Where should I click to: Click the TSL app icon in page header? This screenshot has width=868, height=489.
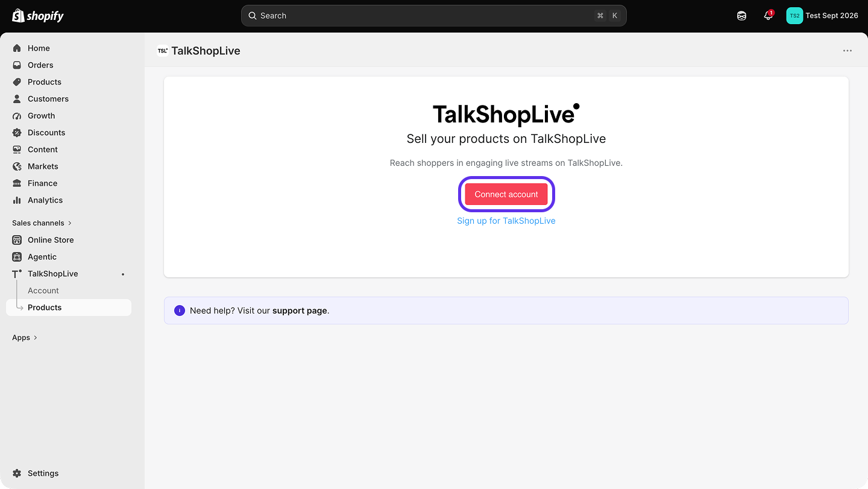click(x=162, y=51)
